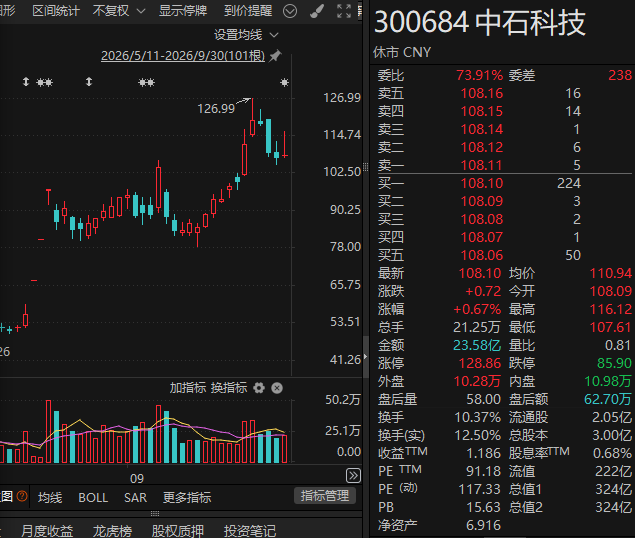Click the 买五 price 108.06
This screenshot has height=538, width=635.
482,255
